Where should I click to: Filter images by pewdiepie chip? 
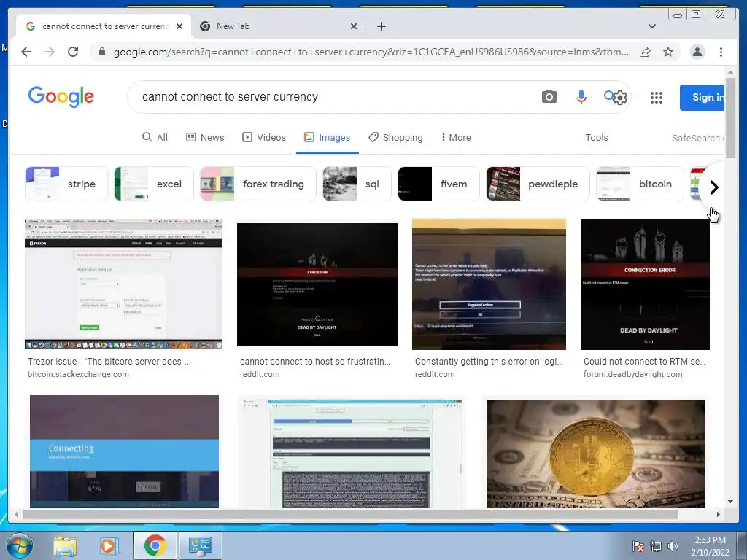click(x=538, y=184)
